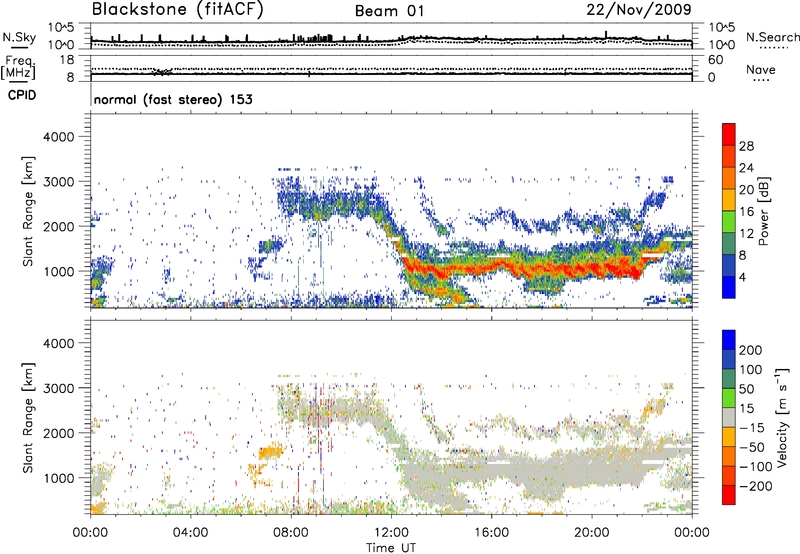Click the '-200' tick on velocity colorbar
800x554 pixels.
point(755,486)
